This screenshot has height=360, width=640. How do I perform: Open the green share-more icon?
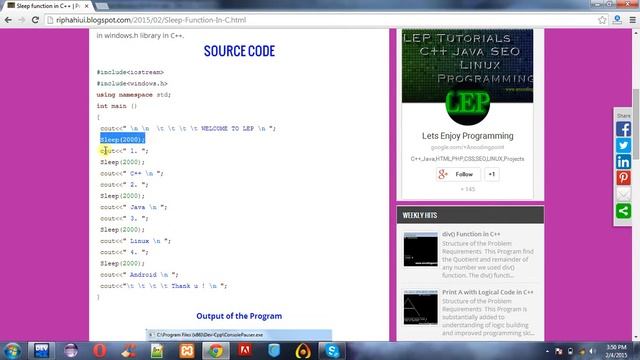(623, 211)
